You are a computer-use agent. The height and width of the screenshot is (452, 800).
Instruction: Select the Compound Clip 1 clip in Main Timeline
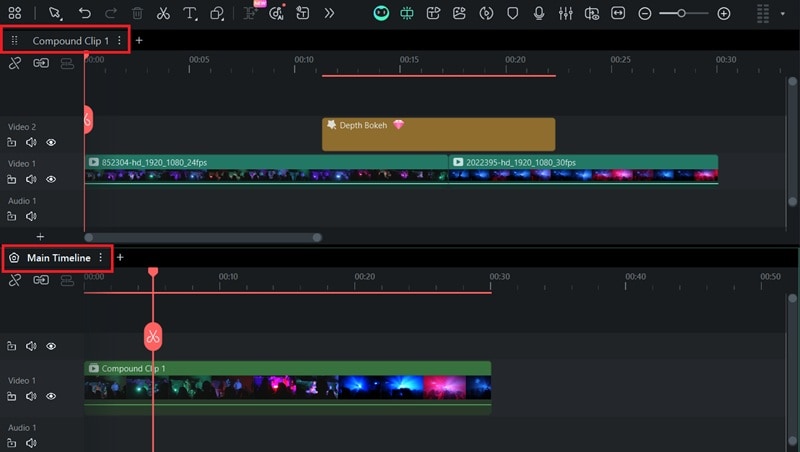[288, 387]
